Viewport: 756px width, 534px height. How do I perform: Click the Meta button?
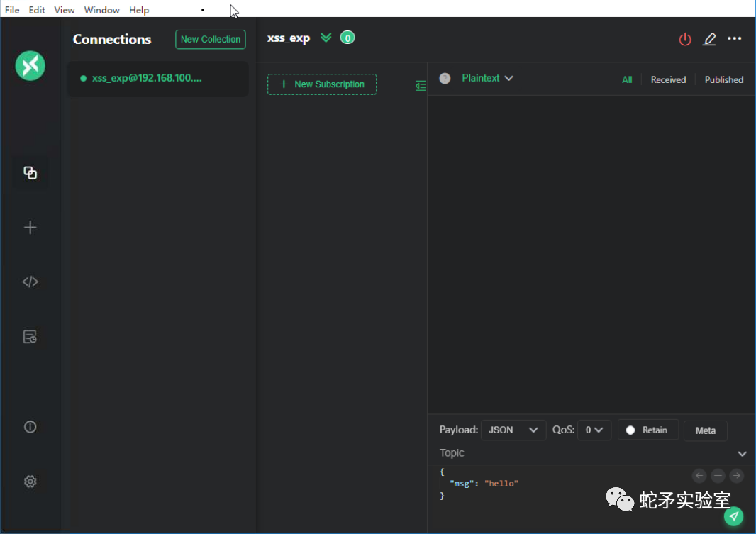click(706, 430)
